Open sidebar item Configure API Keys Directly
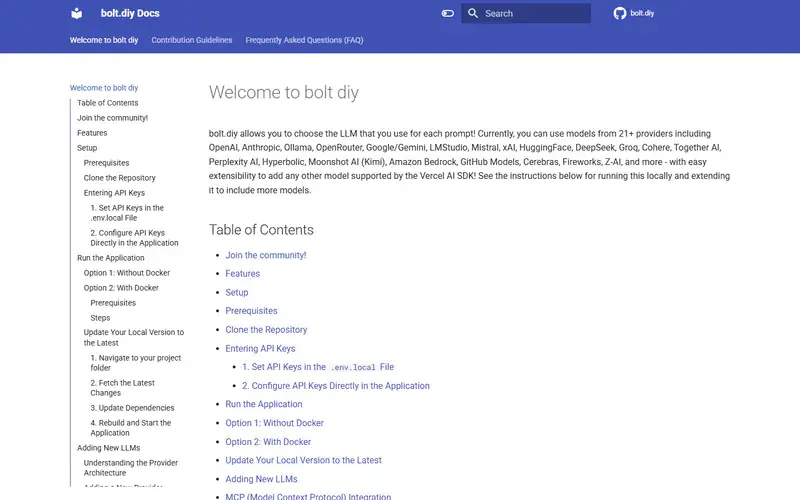The image size is (800, 500). (x=134, y=238)
